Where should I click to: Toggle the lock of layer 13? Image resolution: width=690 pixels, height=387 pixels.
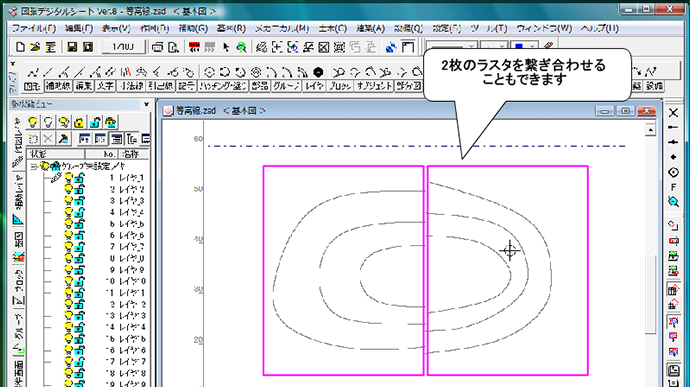[x=79, y=315]
